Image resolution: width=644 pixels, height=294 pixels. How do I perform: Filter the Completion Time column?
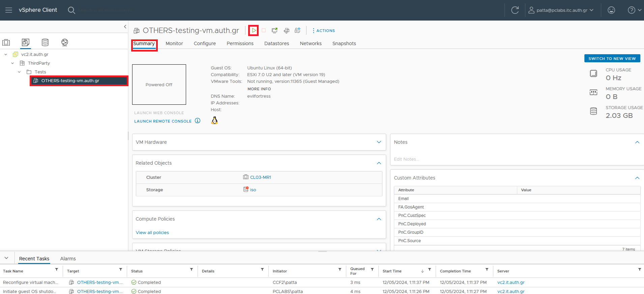tap(487, 269)
